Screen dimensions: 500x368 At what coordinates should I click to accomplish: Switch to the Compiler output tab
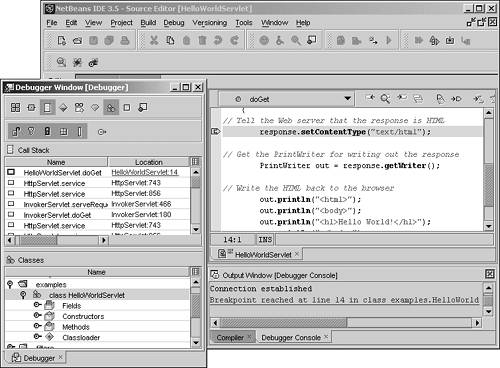(x=233, y=337)
